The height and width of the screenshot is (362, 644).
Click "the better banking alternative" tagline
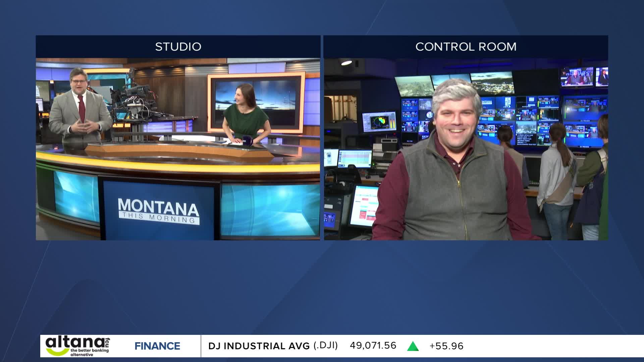(89, 352)
